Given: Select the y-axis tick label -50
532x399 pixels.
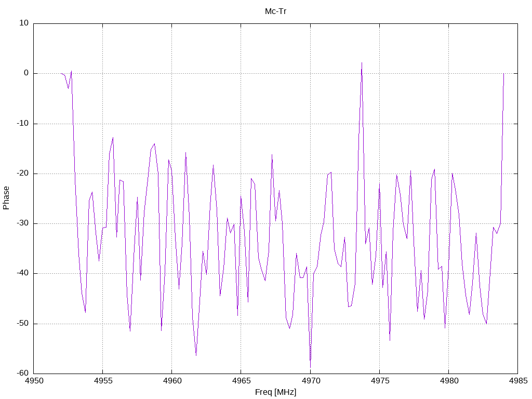Looking at the screenshot, I should 23,324.
